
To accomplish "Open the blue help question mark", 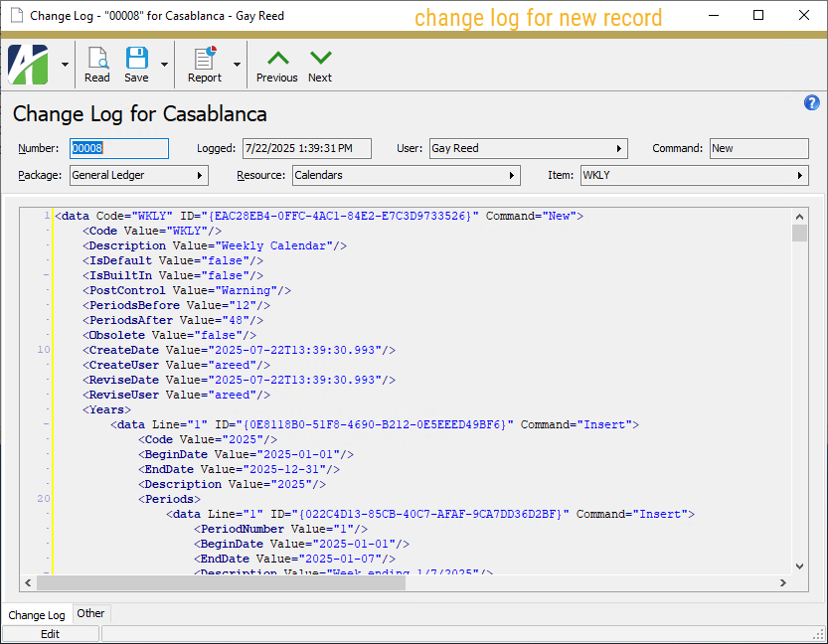I will pos(812,102).
